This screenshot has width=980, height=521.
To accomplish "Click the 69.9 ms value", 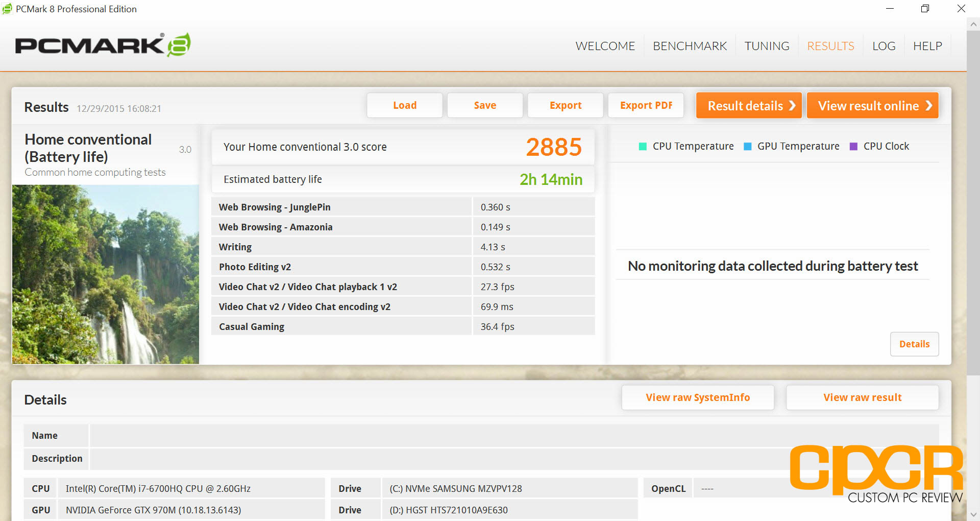I will (x=497, y=306).
